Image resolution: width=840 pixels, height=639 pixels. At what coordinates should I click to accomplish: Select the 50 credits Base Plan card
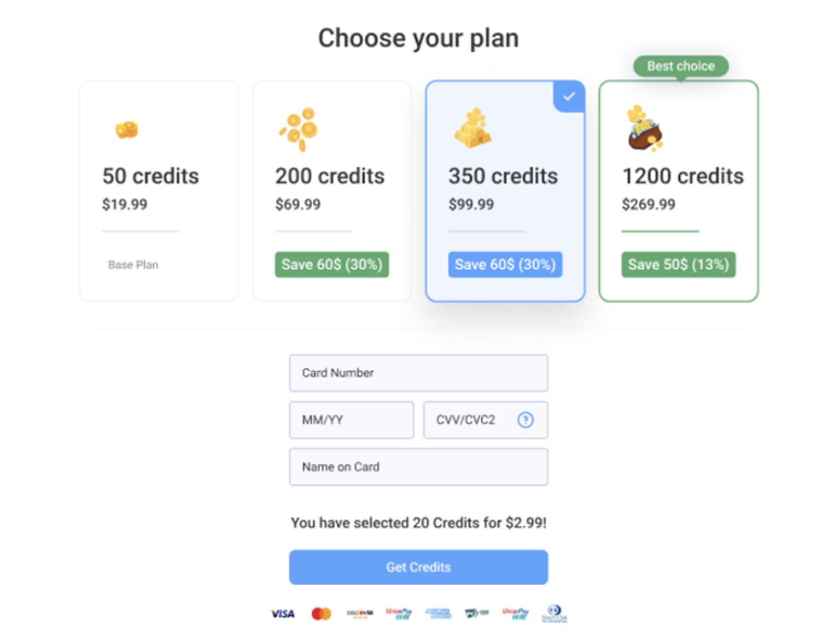159,191
